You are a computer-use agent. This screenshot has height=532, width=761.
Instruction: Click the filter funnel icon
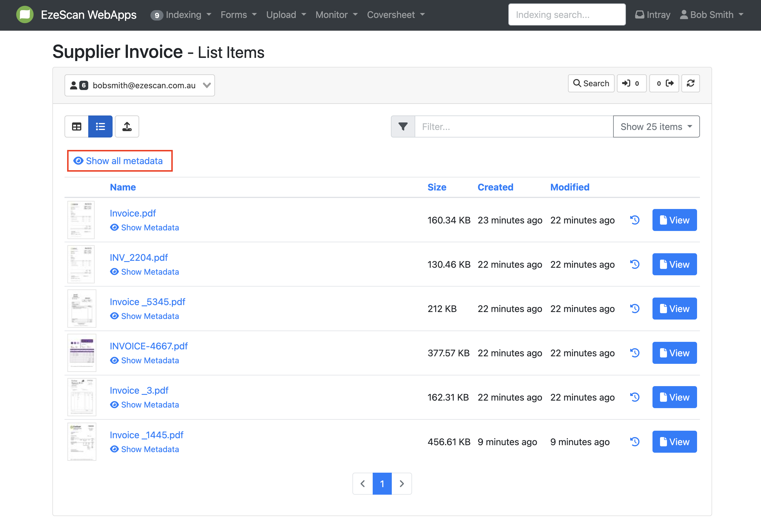point(403,126)
